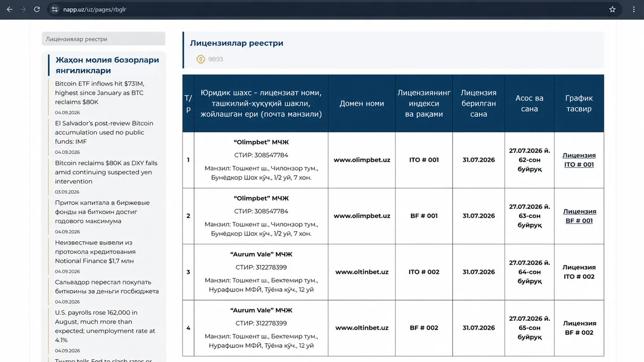
Task: Open the Лицензия BF # 002 image
Action: [x=579, y=328]
